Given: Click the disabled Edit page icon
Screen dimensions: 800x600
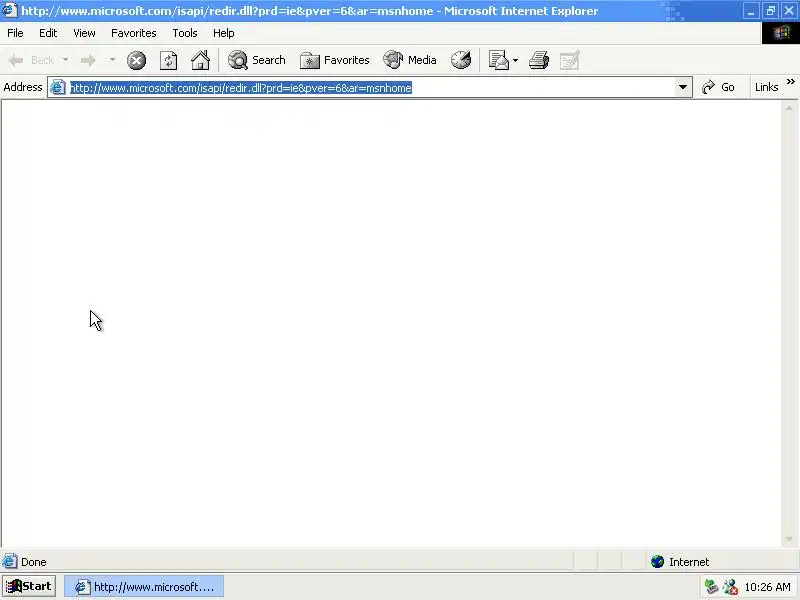Looking at the screenshot, I should tap(569, 60).
